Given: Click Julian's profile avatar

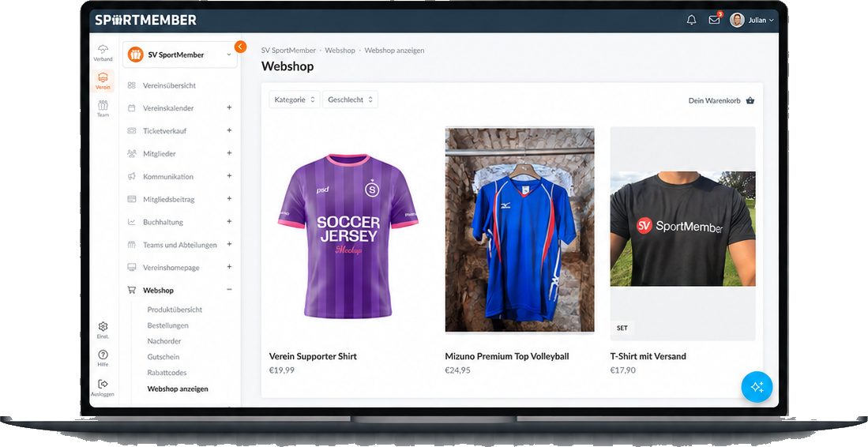Looking at the screenshot, I should (x=737, y=20).
